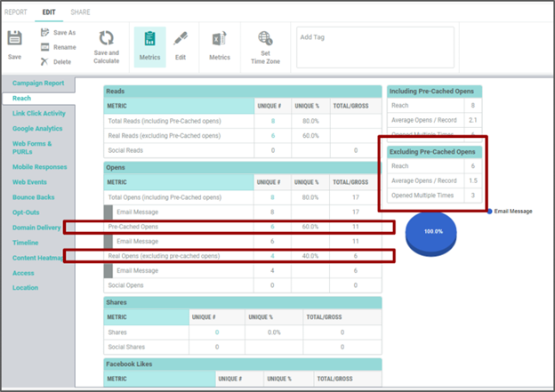Switch to the REPORT tab
The image size is (555, 392).
[x=16, y=12]
